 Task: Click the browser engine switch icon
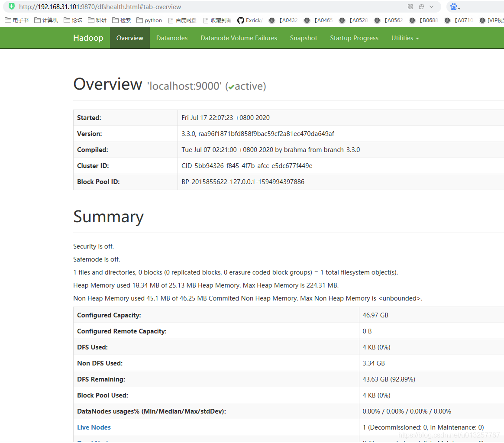421,7
